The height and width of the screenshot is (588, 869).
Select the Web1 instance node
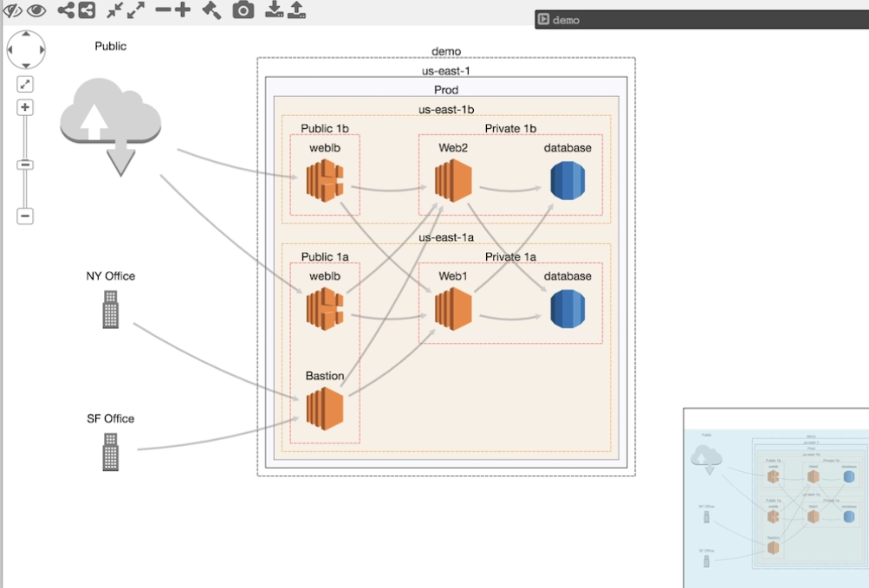[453, 308]
